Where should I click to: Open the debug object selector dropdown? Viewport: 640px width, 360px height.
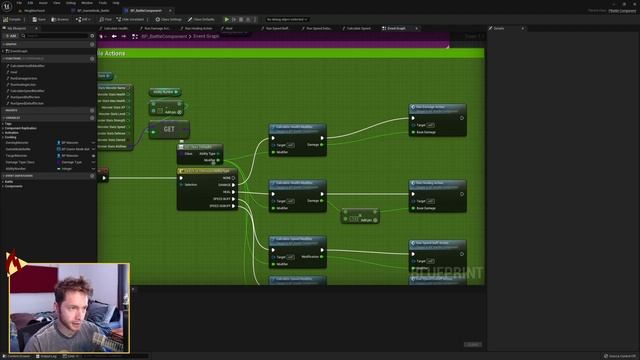coord(287,19)
